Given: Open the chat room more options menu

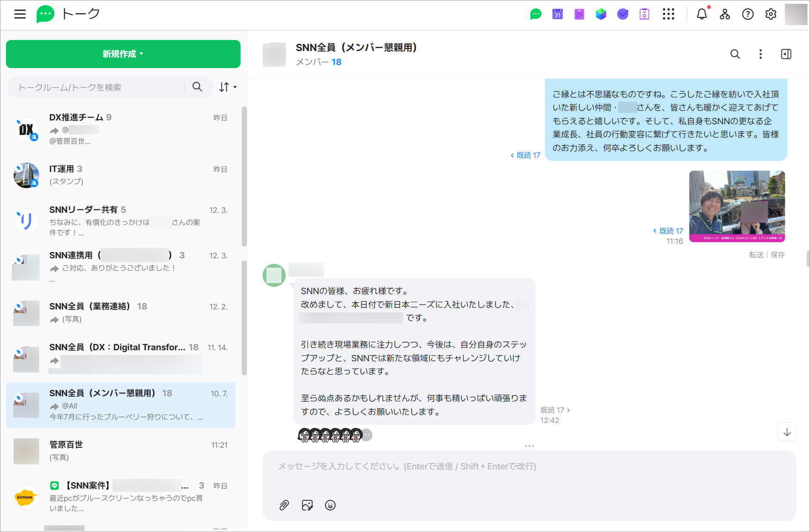Looking at the screenshot, I should [760, 54].
